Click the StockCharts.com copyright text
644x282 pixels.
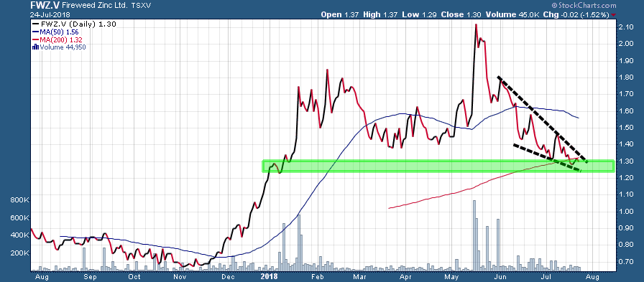point(584,5)
